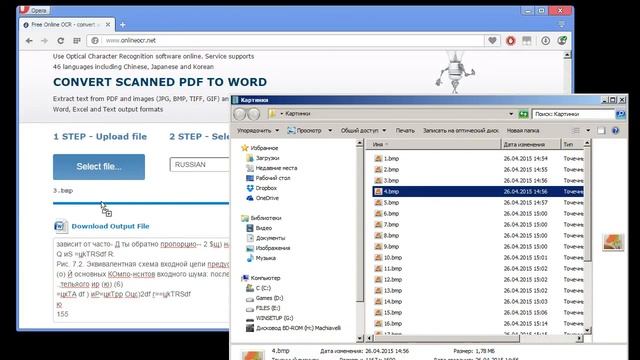The width and height of the screenshot is (640, 360).
Task: Open the Общий доступ menu
Action: pos(363,131)
